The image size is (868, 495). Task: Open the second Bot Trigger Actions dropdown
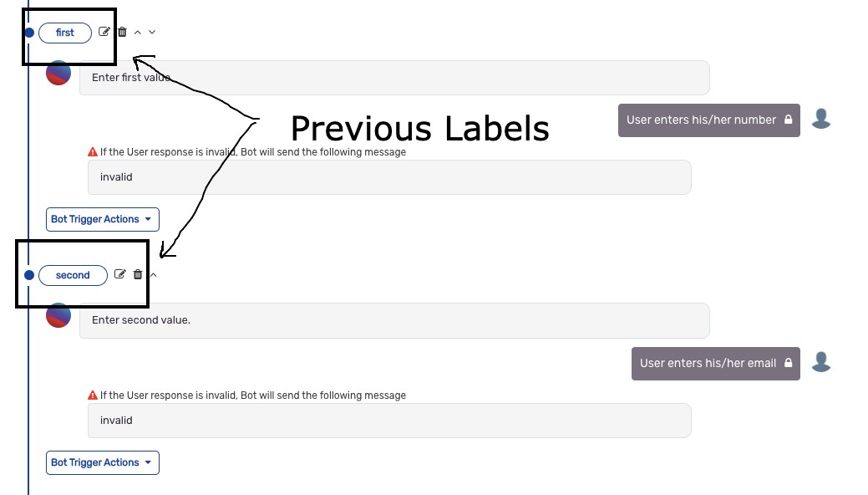102,462
